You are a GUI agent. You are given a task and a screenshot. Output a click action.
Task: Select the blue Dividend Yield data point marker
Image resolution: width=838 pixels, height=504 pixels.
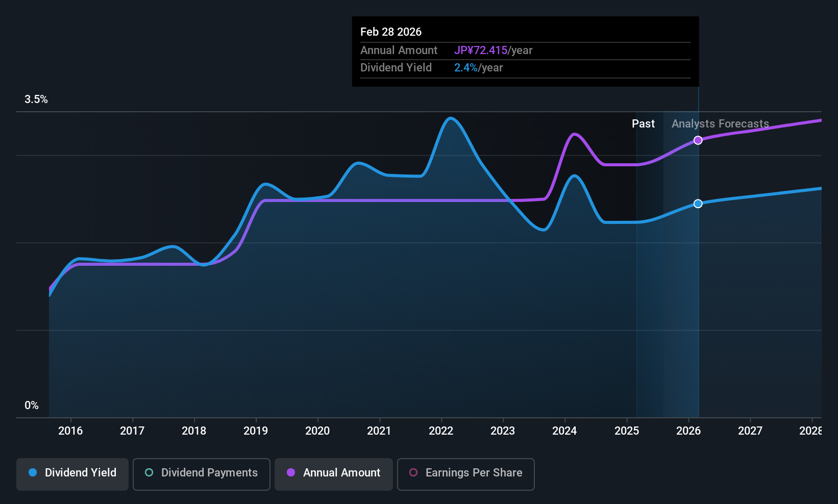click(x=698, y=204)
